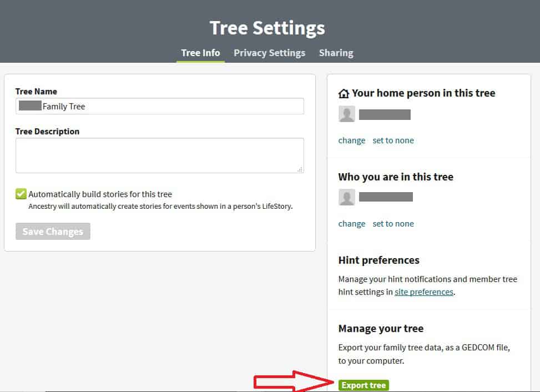Click the Tree Description label
Image resolution: width=540 pixels, height=392 pixels.
click(48, 132)
